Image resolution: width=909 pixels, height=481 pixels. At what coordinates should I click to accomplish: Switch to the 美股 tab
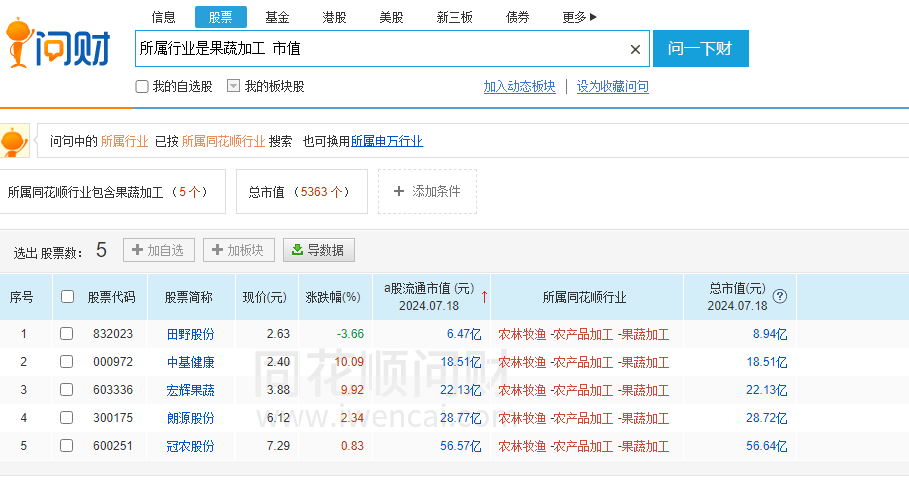(391, 17)
